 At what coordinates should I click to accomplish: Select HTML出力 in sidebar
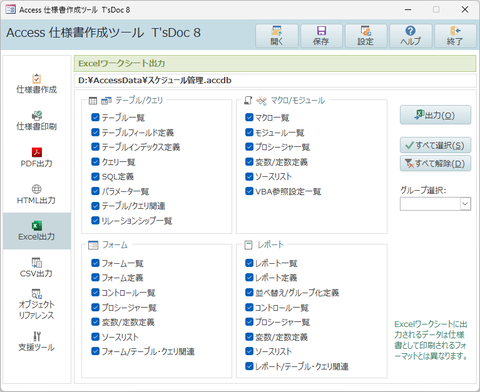click(x=37, y=195)
